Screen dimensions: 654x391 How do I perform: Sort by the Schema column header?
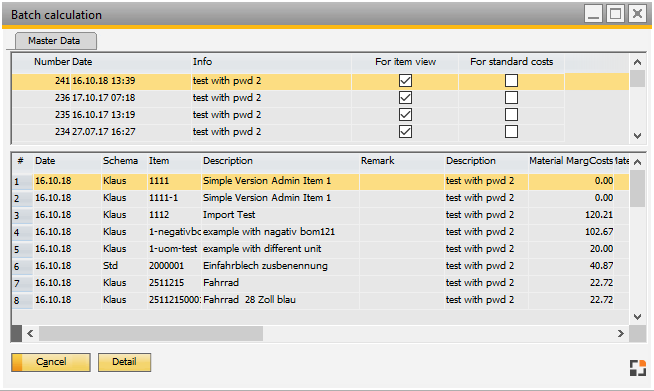click(x=120, y=161)
